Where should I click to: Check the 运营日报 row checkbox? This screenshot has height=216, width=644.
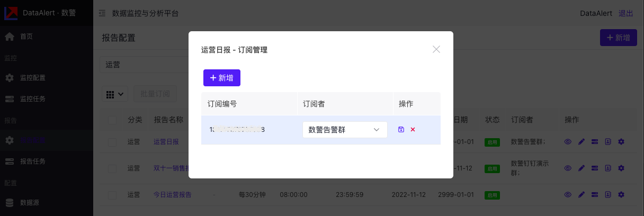coord(112,142)
